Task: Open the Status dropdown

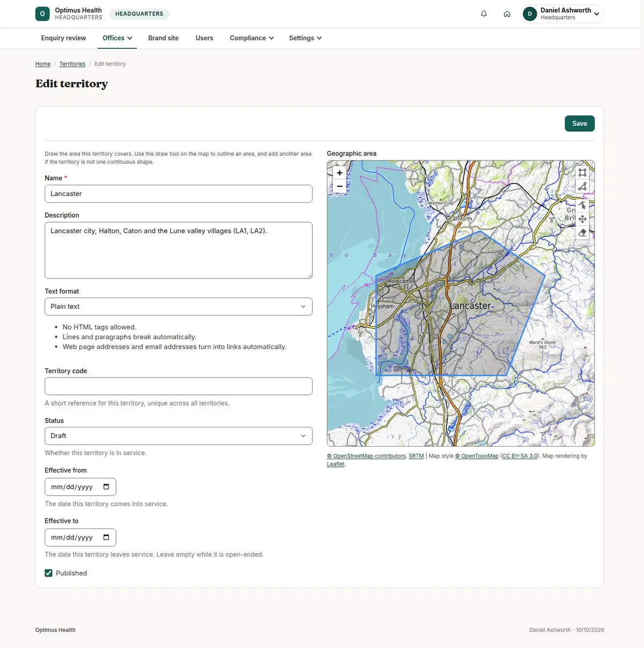Action: (179, 436)
